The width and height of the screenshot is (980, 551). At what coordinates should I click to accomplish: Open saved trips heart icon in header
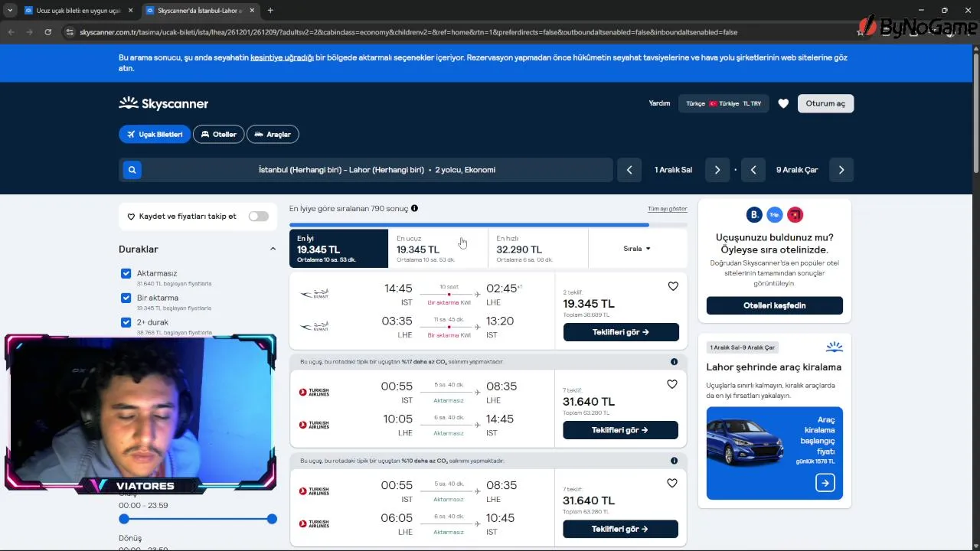[x=783, y=103]
